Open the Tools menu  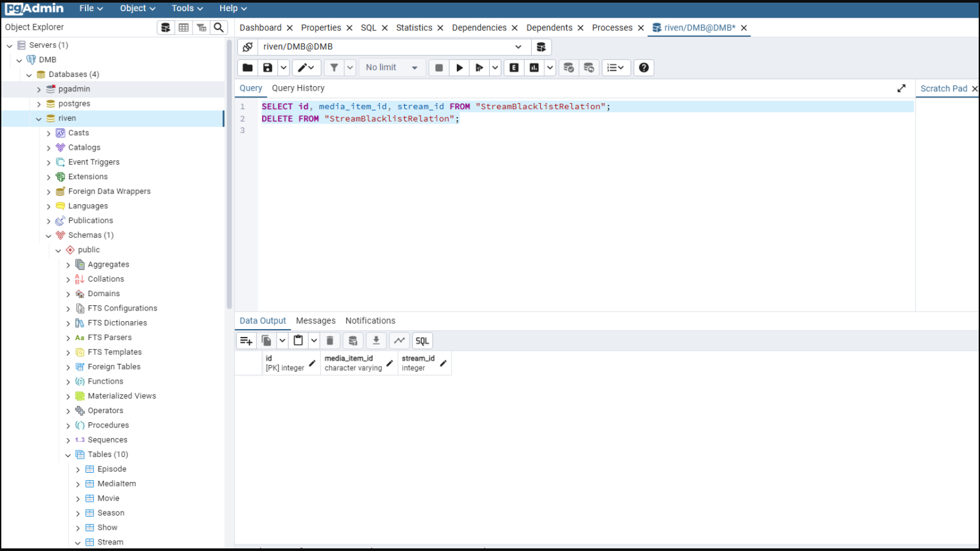187,9
